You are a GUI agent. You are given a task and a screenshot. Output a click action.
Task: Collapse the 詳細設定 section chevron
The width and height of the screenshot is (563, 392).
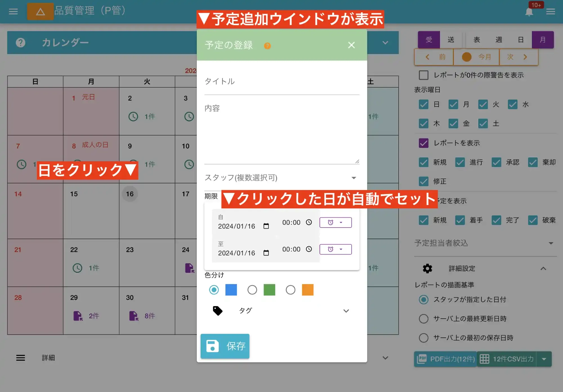(x=544, y=268)
